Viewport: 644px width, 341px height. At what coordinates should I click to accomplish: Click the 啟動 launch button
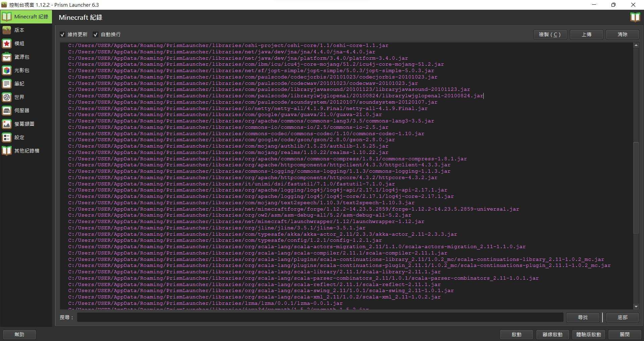tap(517, 334)
